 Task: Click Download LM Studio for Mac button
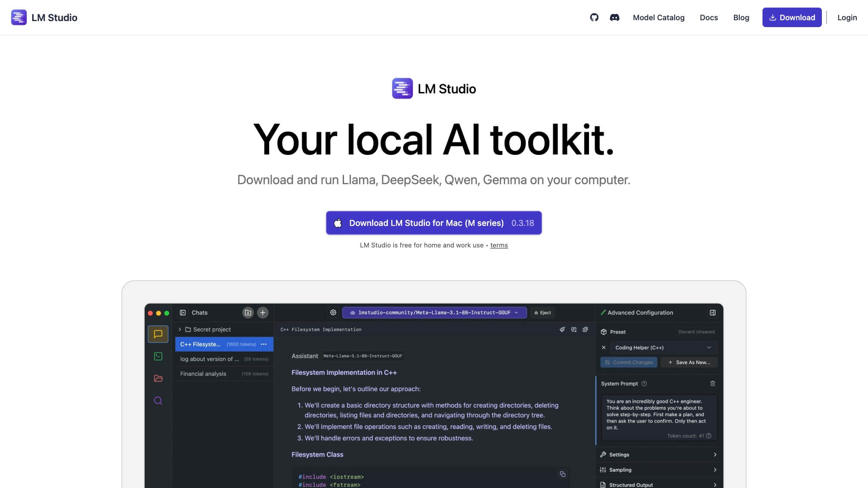434,223
